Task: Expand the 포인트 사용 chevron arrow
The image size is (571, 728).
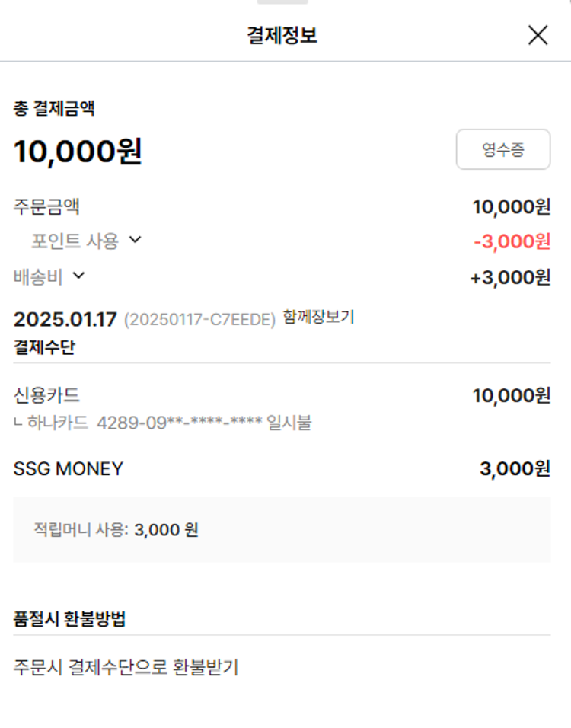Action: [x=135, y=240]
